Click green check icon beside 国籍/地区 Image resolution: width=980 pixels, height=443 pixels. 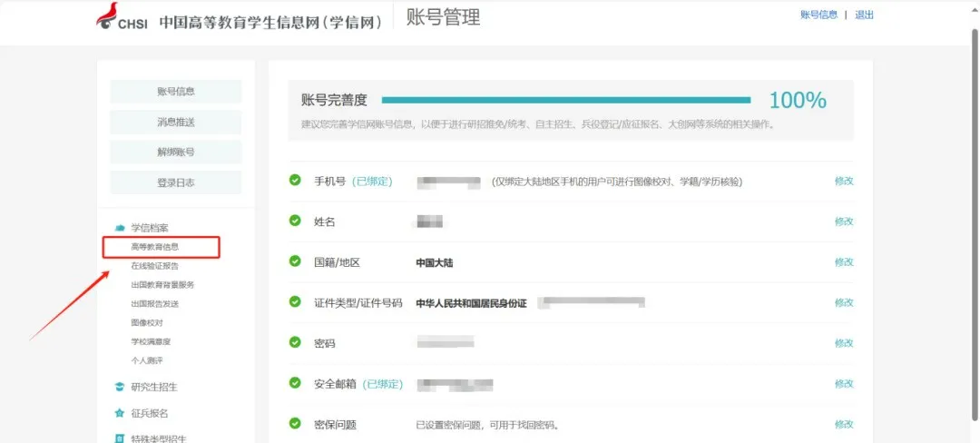click(x=295, y=261)
